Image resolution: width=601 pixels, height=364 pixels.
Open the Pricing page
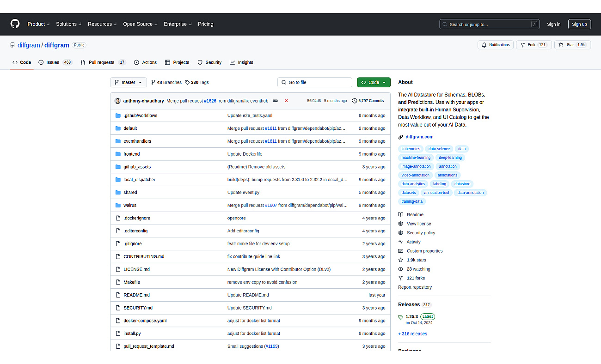[x=206, y=24]
